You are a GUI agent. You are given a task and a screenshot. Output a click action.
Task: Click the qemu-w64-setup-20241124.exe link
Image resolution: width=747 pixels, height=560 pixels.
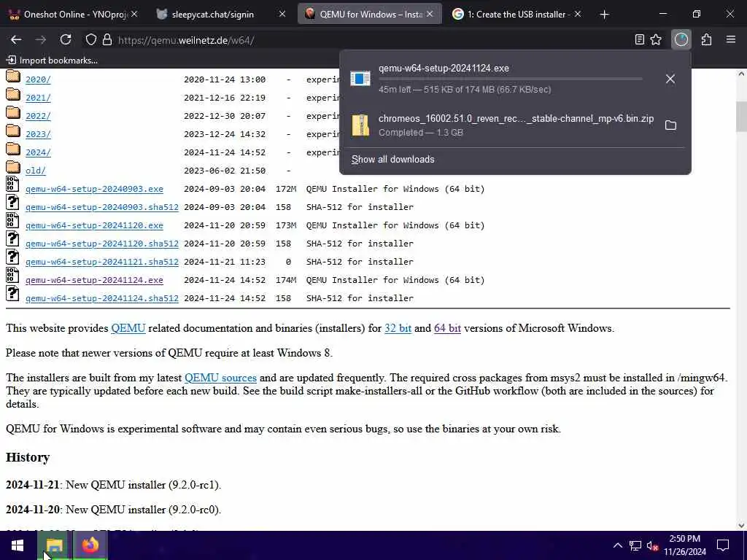[94, 280]
